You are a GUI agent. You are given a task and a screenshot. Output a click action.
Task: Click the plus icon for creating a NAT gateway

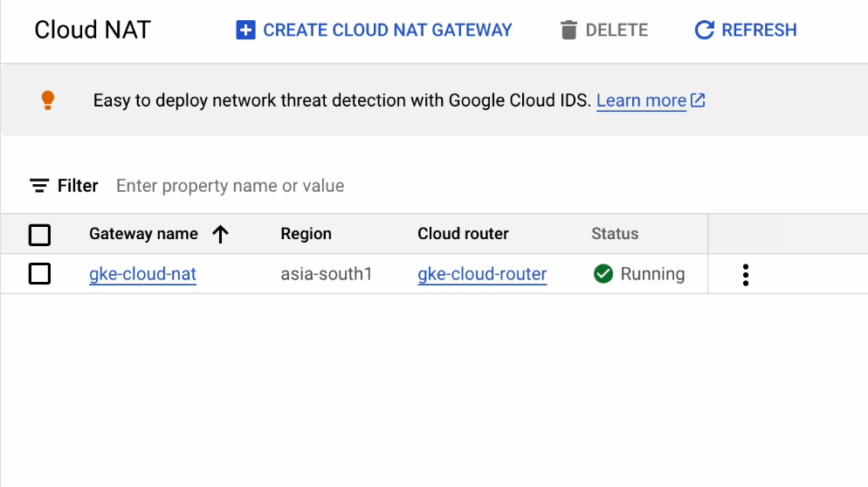[245, 31]
